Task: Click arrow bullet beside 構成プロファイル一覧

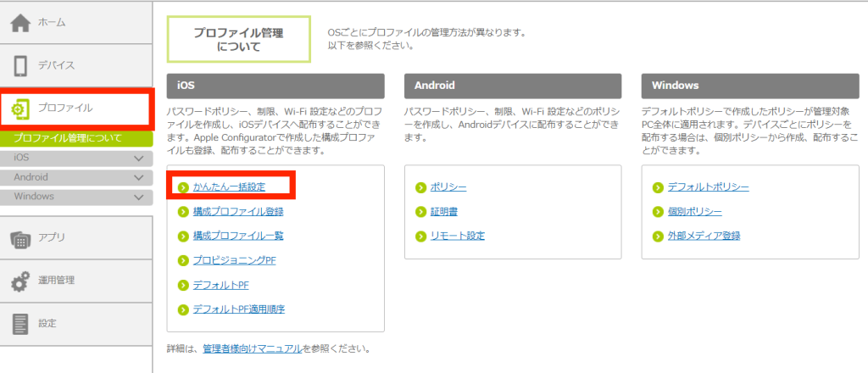Action: (184, 237)
